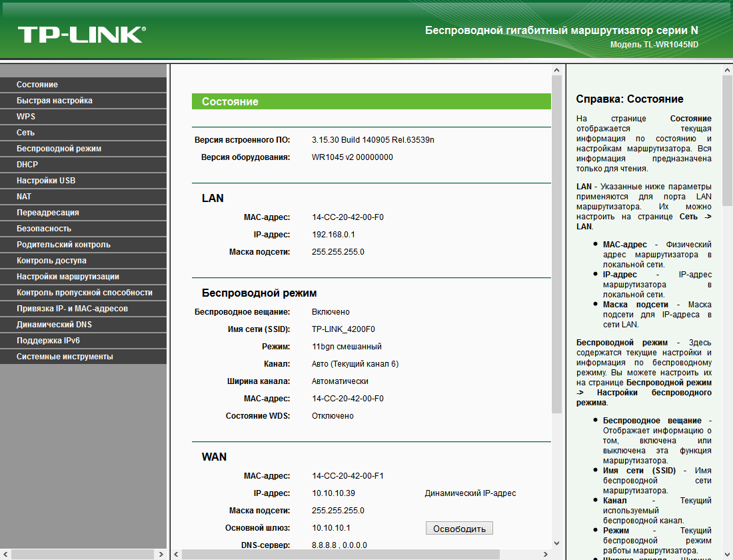Click the LAN MAC address 14-CC-20-42-00-F0
Viewport: 733px width, 560px height.
348,217
